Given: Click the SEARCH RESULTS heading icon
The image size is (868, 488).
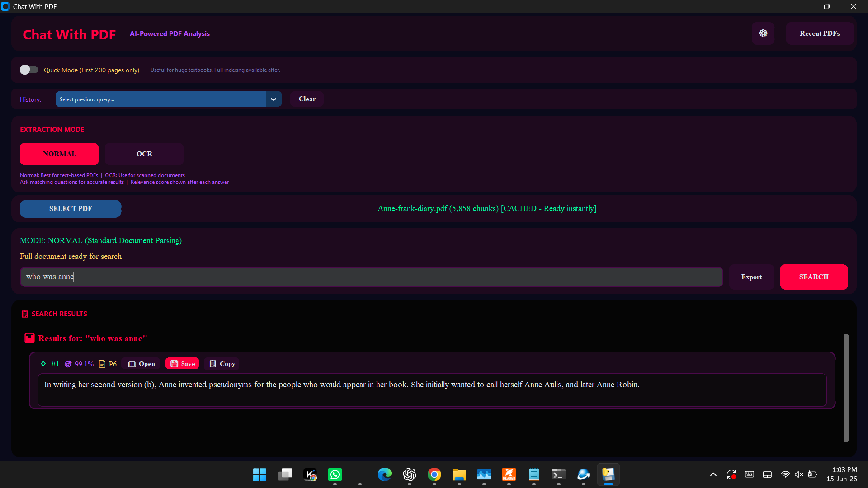Looking at the screenshot, I should 25,314.
